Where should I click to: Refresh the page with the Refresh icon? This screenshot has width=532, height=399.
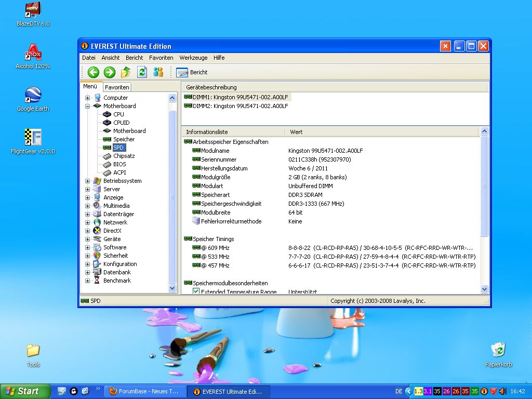pos(142,72)
